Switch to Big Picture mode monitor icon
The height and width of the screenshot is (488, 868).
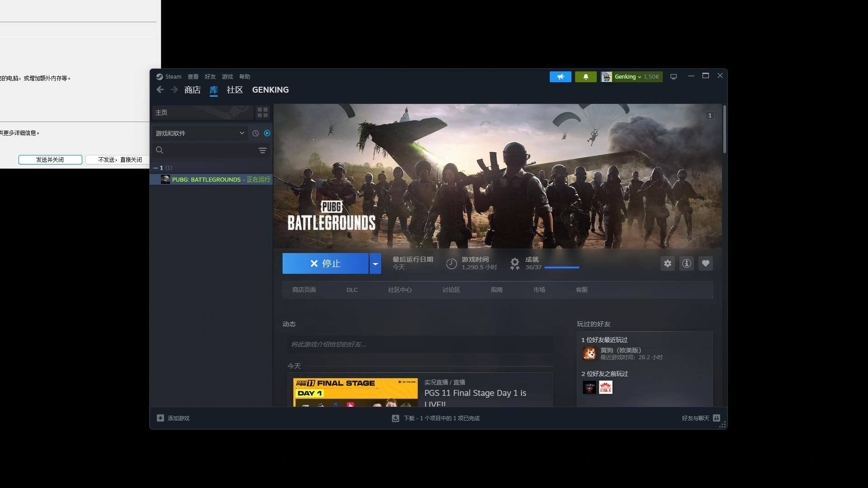pyautogui.click(x=673, y=77)
